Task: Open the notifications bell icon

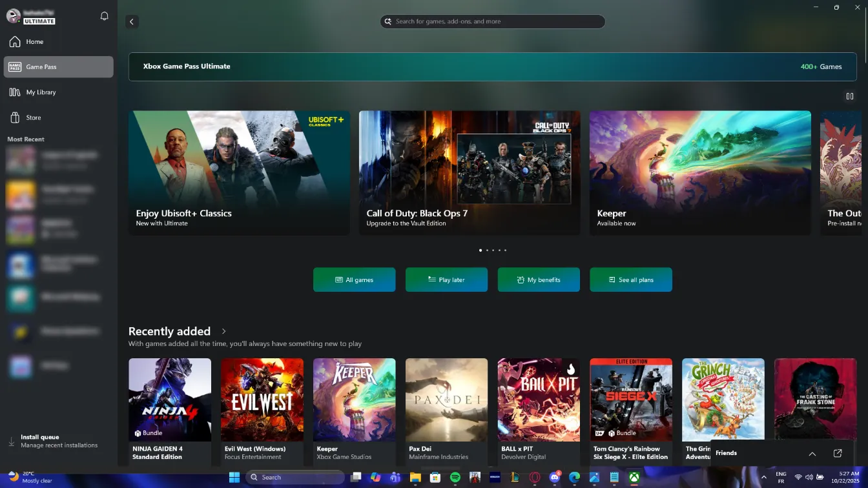Action: click(x=104, y=15)
